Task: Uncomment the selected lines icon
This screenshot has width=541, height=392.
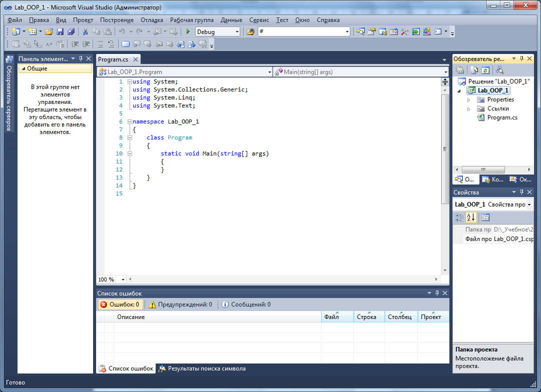Action: pyautogui.click(x=111, y=44)
